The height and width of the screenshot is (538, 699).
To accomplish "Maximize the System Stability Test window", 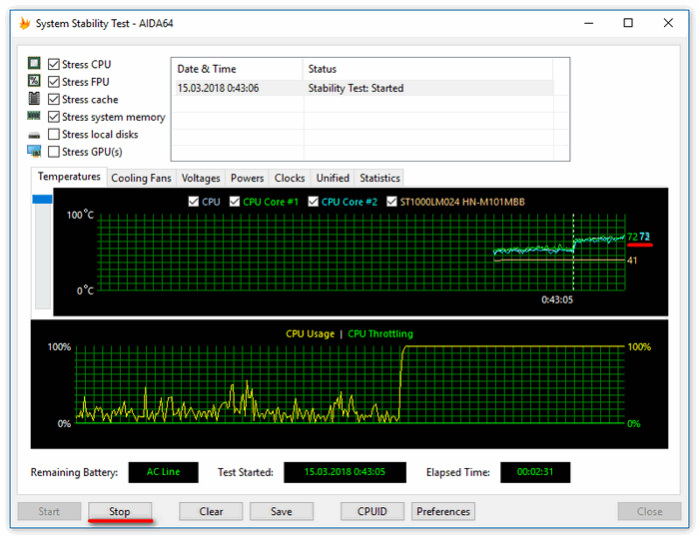I will 628,23.
